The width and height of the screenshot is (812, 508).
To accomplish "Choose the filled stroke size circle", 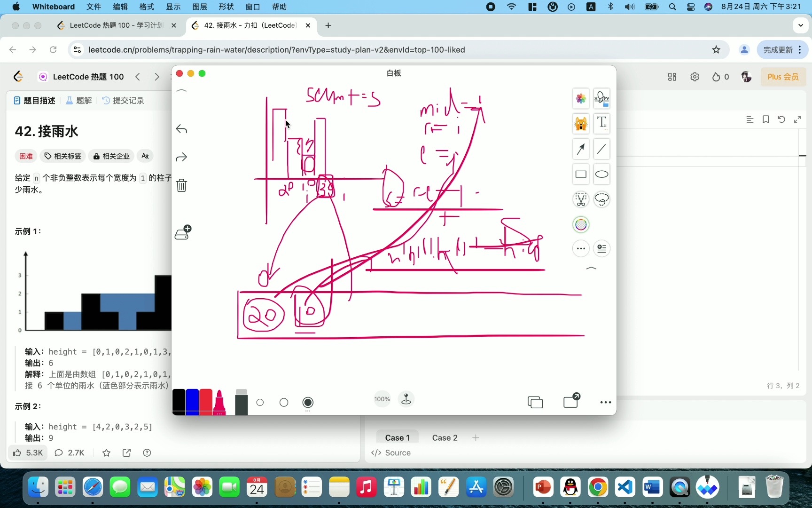I will (x=308, y=403).
